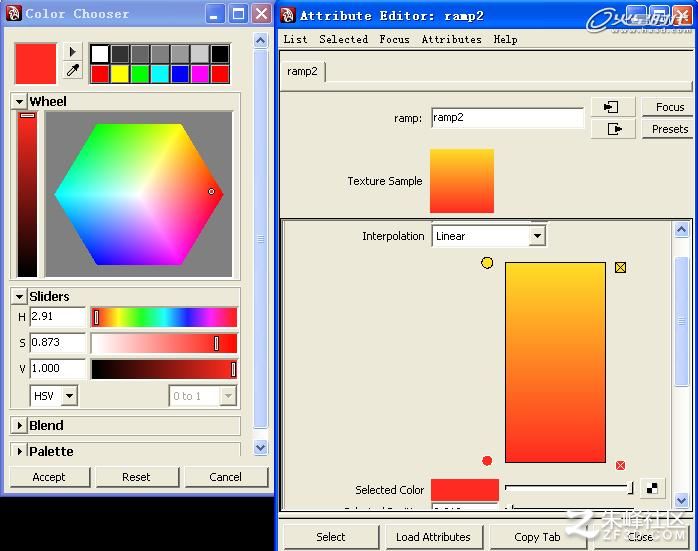The image size is (698, 551).
Task: Click the Texture Sample thumbnail
Action: click(x=462, y=181)
